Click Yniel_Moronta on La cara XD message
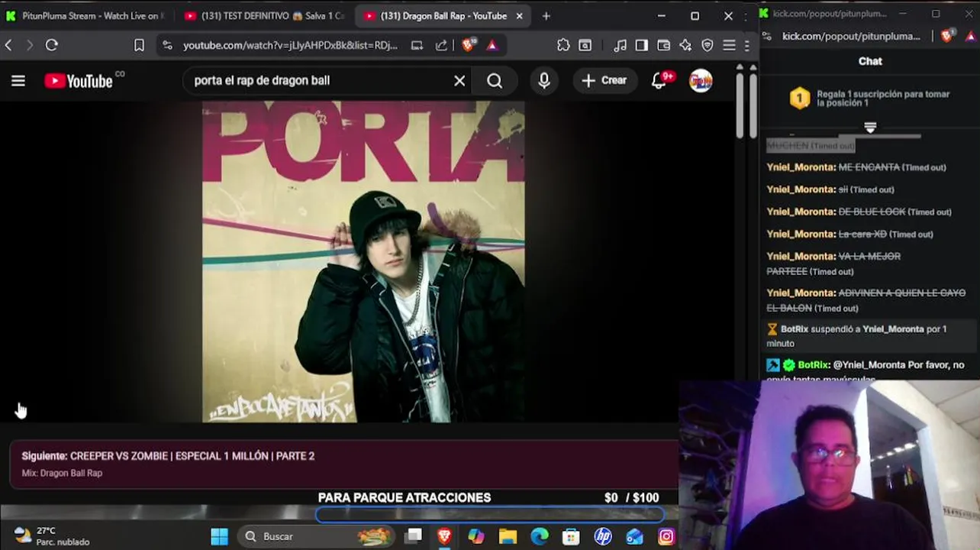This screenshot has height=550, width=980. point(801,234)
